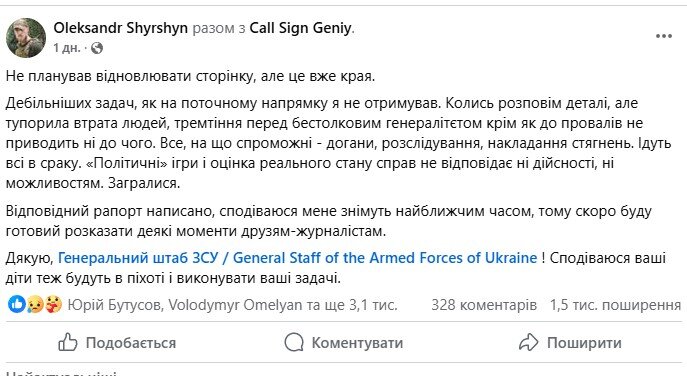Viewport: 687px width, 376px height.
Task: Click the thumbs-up icon beside Подобається
Action: tap(68, 343)
